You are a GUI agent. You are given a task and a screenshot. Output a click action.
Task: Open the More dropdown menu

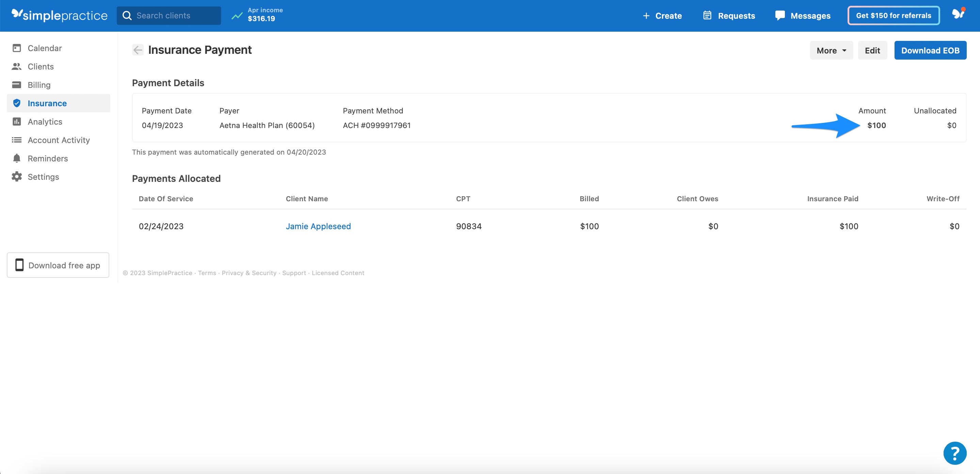pyautogui.click(x=831, y=50)
